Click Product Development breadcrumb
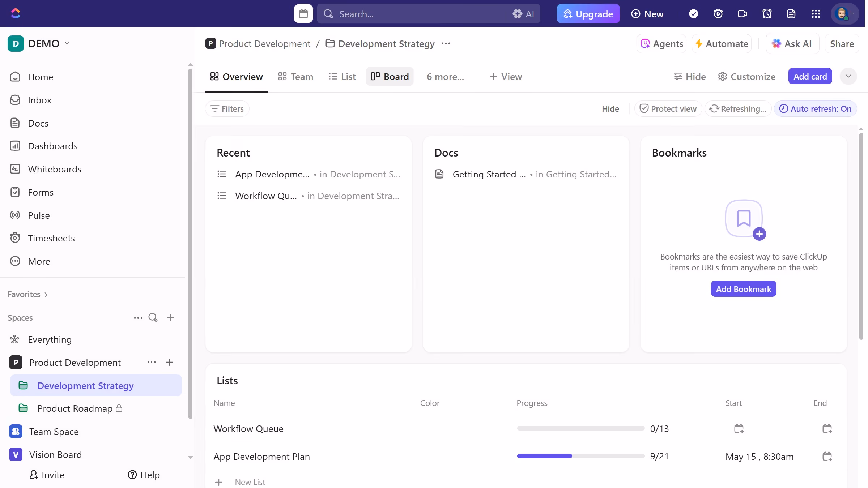The image size is (868, 488). [258, 44]
